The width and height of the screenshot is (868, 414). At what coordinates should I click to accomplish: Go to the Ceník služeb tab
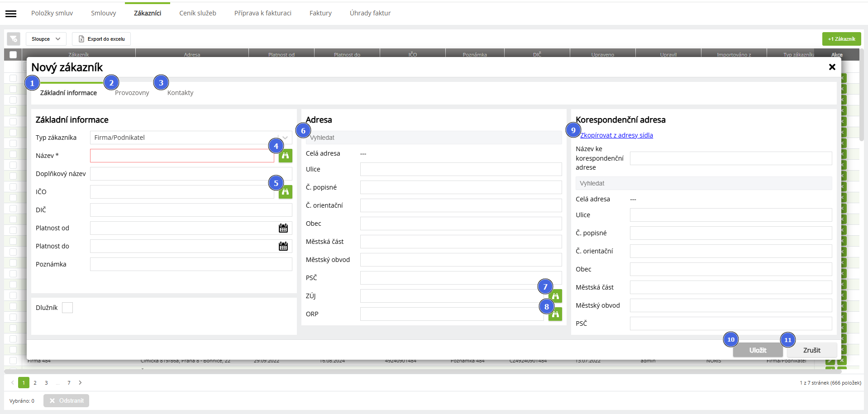pos(198,13)
